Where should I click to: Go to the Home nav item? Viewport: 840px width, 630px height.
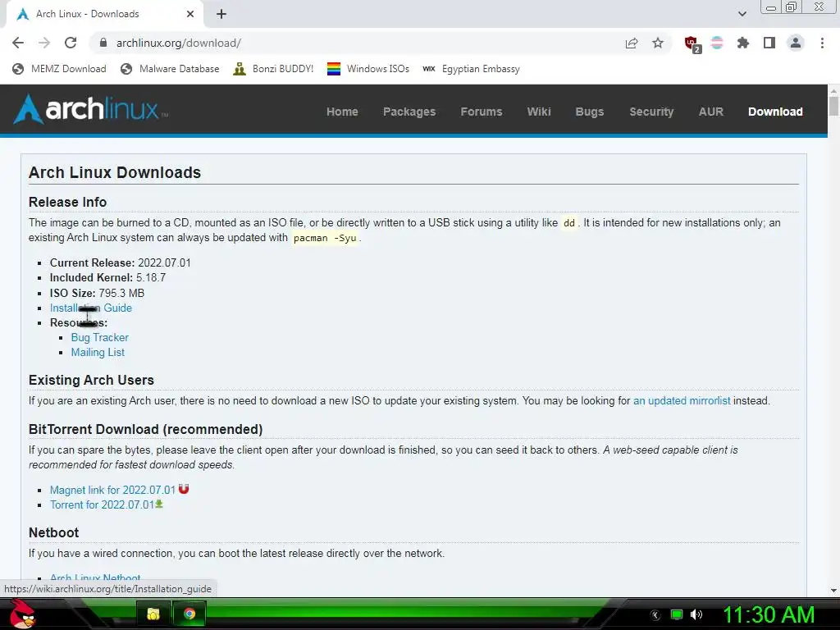(342, 112)
